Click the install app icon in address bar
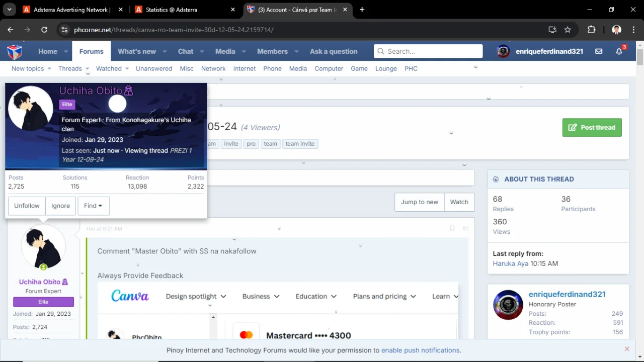Screen dimensions: 644x362 (x=552, y=30)
